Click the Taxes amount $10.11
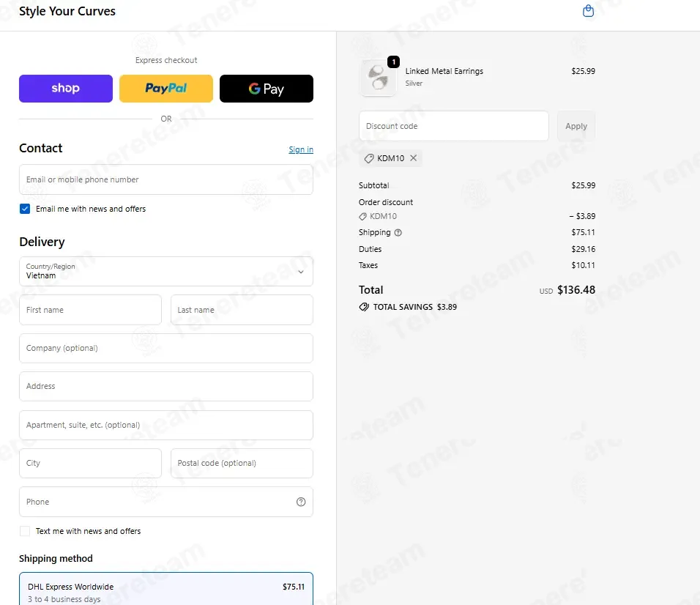The width and height of the screenshot is (700, 605). [583, 265]
